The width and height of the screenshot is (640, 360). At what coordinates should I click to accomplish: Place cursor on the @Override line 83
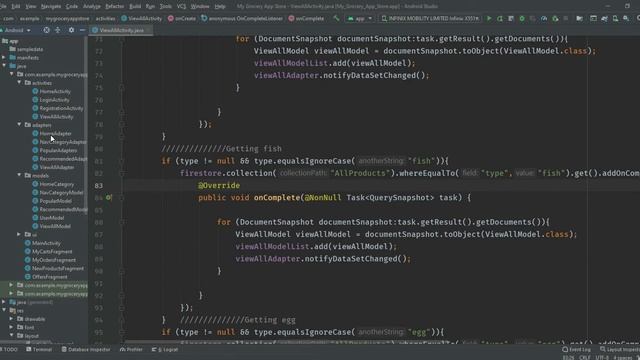point(219,185)
